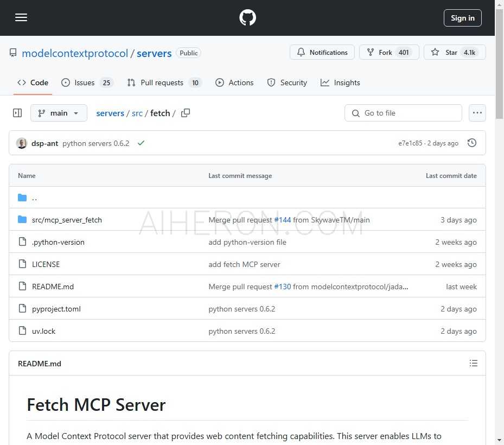The width and height of the screenshot is (504, 445).
Task: Open the pyproject.toml file
Action: coord(56,309)
